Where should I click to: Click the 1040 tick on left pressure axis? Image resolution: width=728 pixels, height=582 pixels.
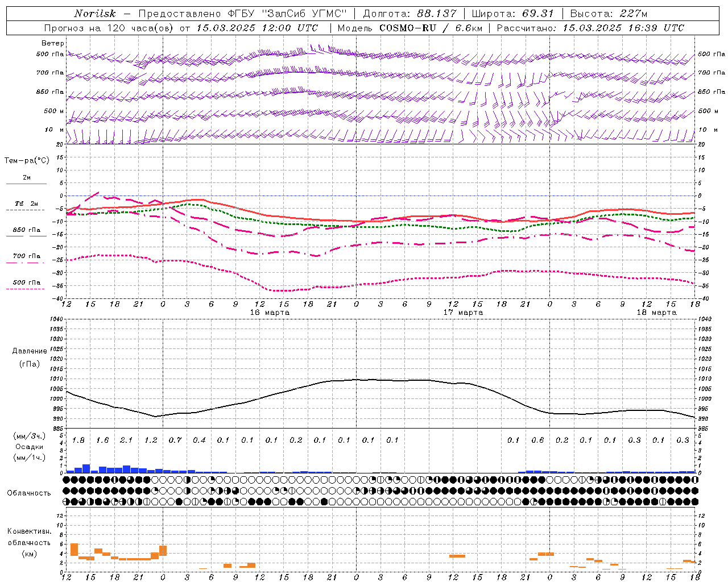55,319
